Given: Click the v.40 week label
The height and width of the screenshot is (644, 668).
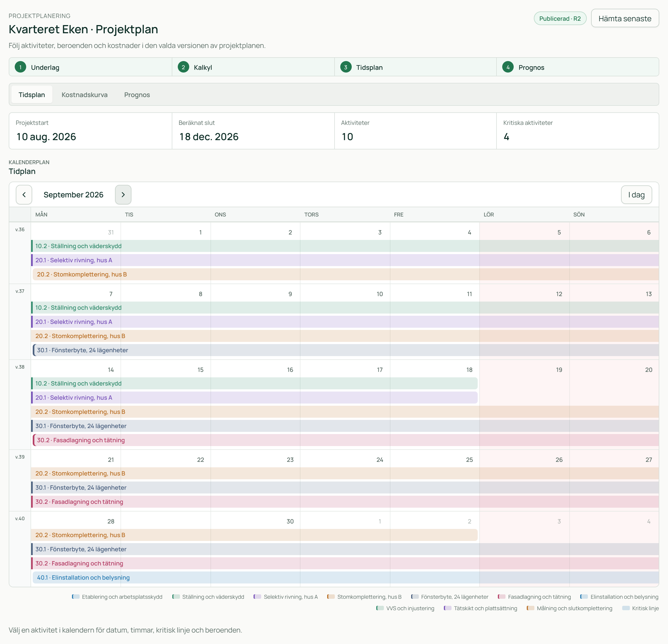Looking at the screenshot, I should [x=20, y=518].
